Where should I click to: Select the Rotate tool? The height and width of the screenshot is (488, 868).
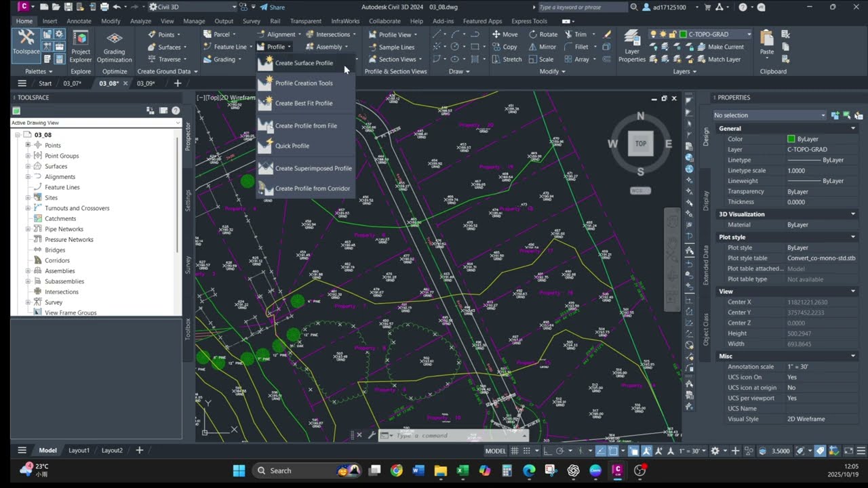(542, 35)
